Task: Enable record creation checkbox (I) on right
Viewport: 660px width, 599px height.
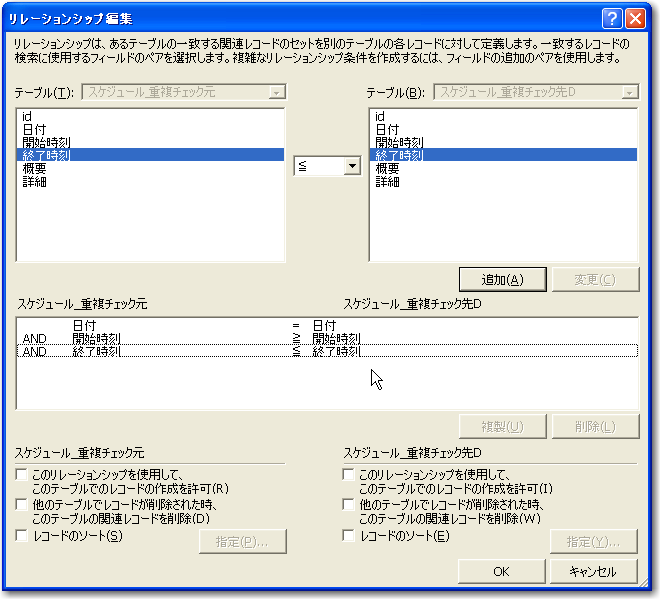Action: click(x=349, y=475)
